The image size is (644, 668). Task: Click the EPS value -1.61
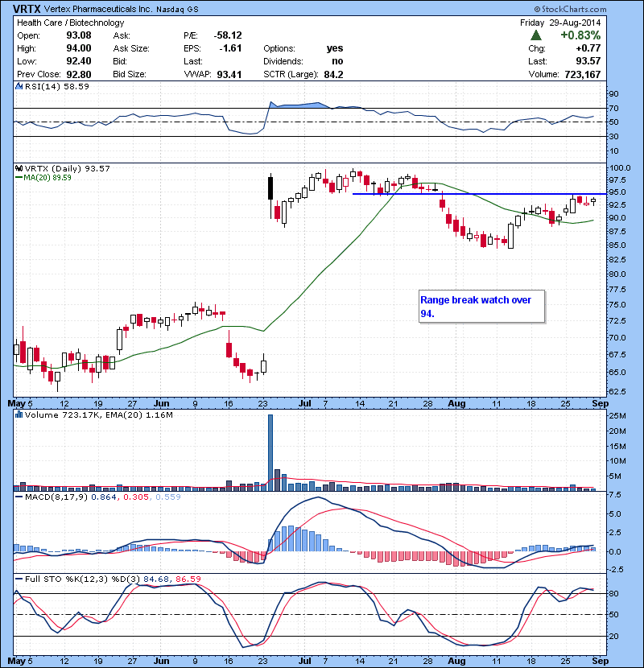[x=230, y=48]
